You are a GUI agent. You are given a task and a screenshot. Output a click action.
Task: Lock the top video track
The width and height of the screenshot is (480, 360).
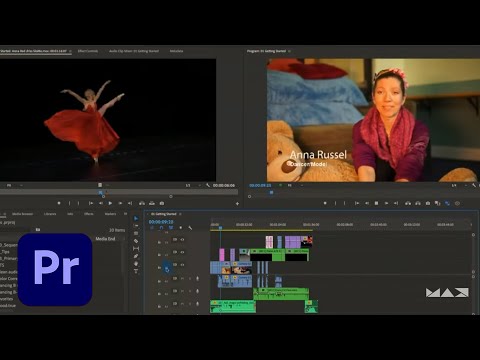(x=159, y=242)
